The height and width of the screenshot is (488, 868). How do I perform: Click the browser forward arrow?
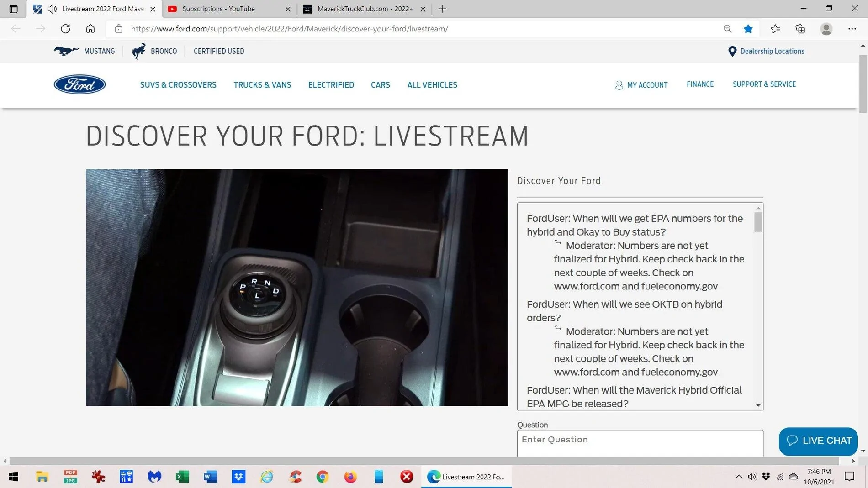[x=41, y=29]
